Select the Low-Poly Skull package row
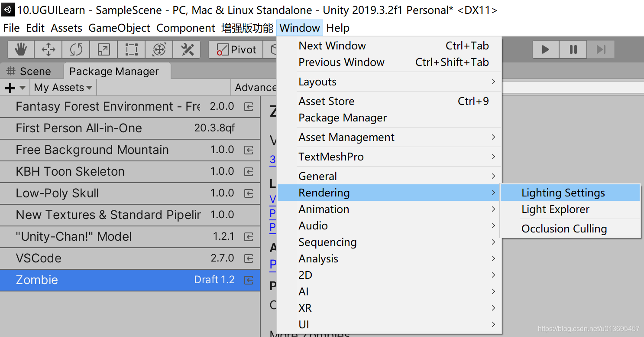This screenshot has width=644, height=337. click(x=130, y=193)
